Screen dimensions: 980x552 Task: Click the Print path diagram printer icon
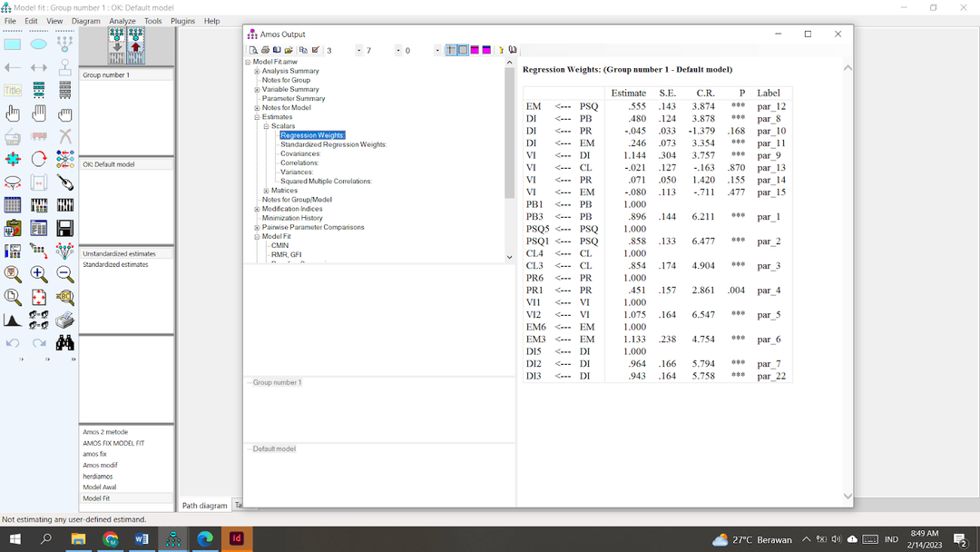click(64, 320)
